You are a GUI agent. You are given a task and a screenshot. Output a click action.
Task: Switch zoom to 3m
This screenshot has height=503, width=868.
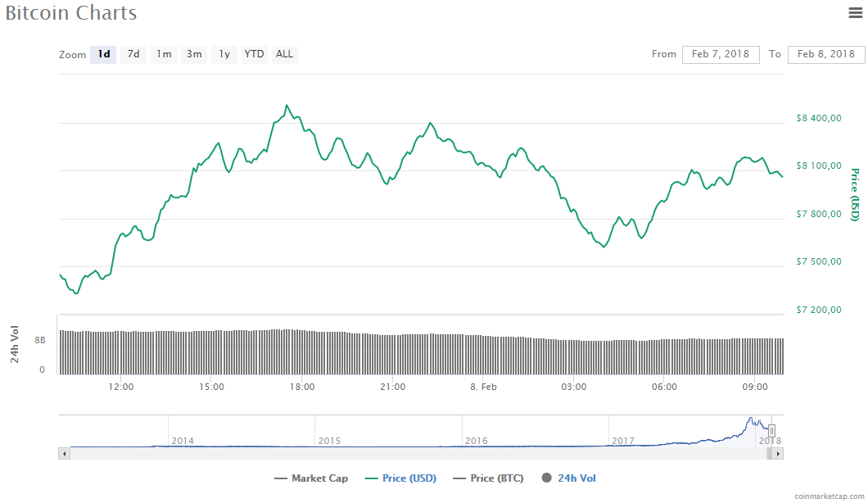click(194, 54)
